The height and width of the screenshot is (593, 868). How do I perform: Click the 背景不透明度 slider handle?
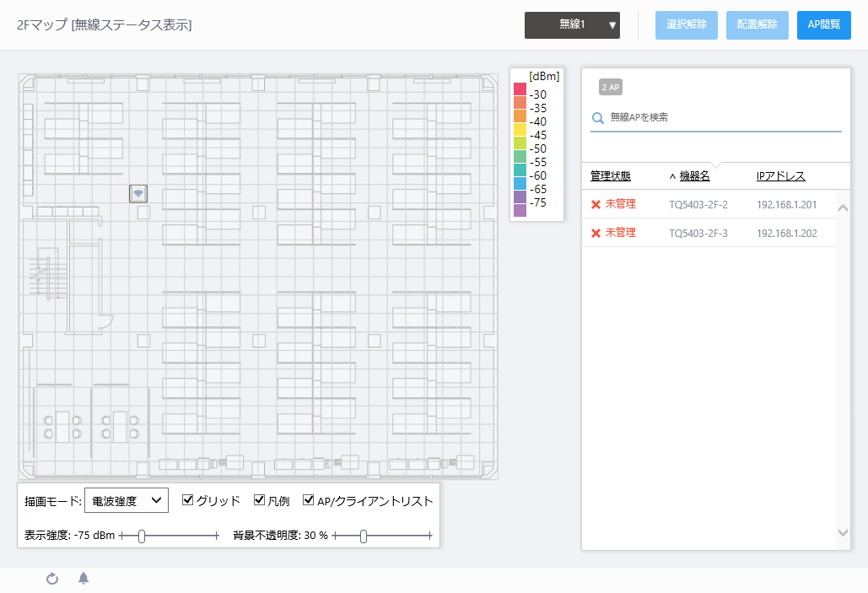pyautogui.click(x=363, y=536)
